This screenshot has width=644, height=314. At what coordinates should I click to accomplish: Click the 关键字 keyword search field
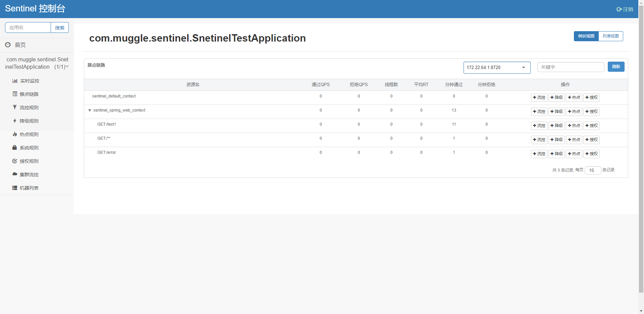pyautogui.click(x=571, y=67)
